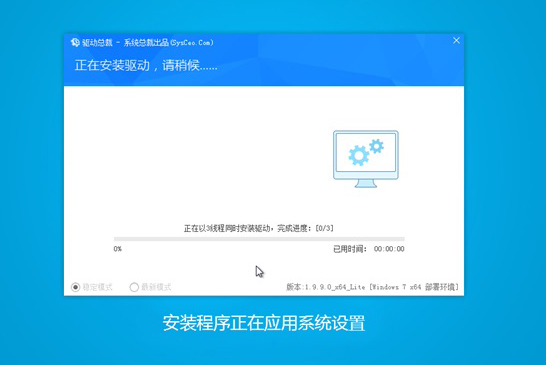Click the 安装程序正在应用系统设置 caption
The height and width of the screenshot is (365, 546).
click(x=264, y=323)
